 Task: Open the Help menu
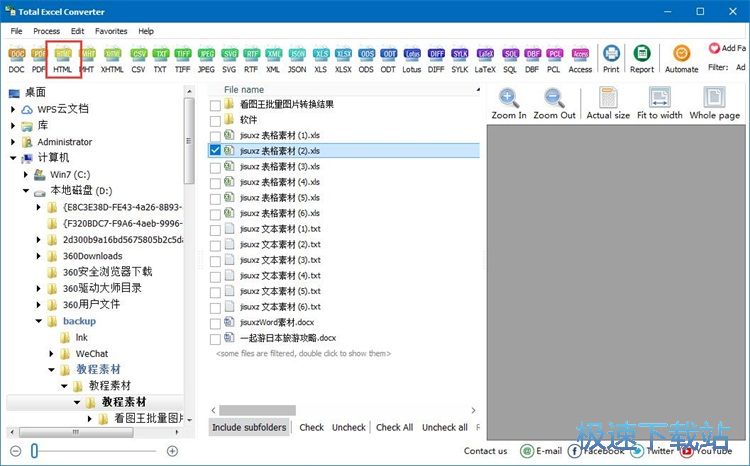[146, 31]
